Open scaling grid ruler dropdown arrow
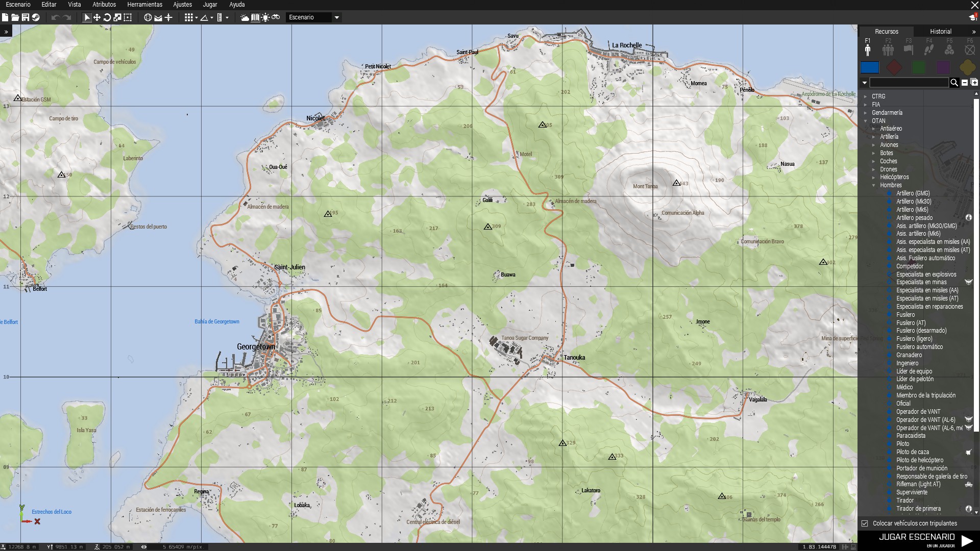The width and height of the screenshot is (980, 551). tap(227, 18)
